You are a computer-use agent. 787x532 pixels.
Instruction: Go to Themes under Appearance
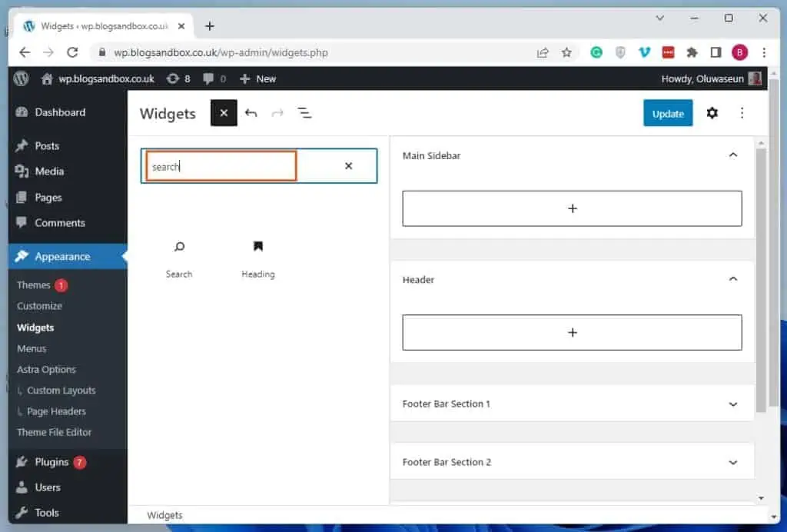tap(34, 285)
